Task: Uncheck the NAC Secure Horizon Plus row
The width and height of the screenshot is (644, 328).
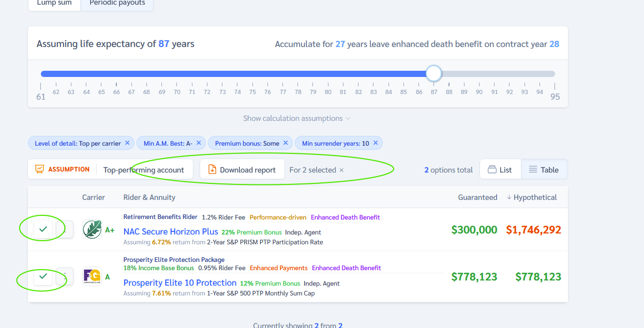Action: pyautogui.click(x=43, y=229)
